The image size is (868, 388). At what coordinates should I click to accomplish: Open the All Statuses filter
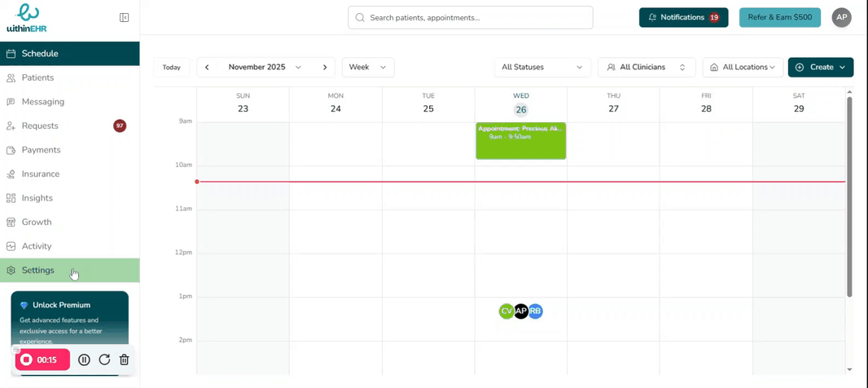(542, 67)
